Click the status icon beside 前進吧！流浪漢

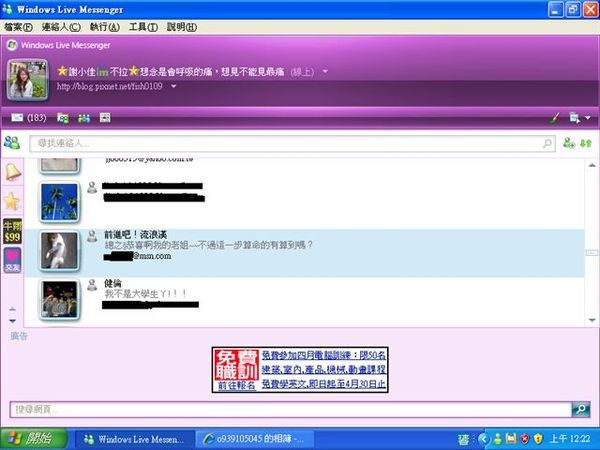(92, 236)
